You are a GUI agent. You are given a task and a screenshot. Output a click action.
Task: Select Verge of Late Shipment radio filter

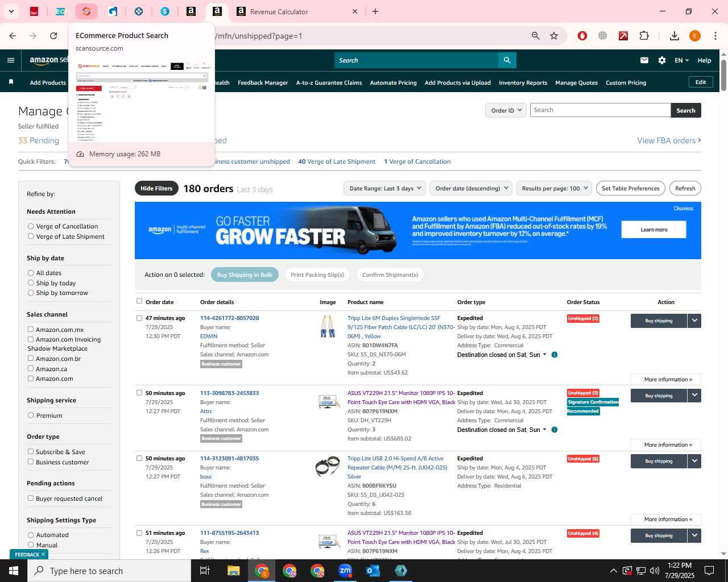pos(31,236)
